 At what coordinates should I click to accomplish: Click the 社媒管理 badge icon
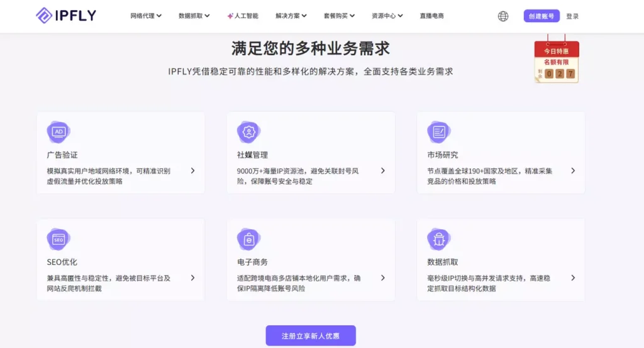point(248,132)
